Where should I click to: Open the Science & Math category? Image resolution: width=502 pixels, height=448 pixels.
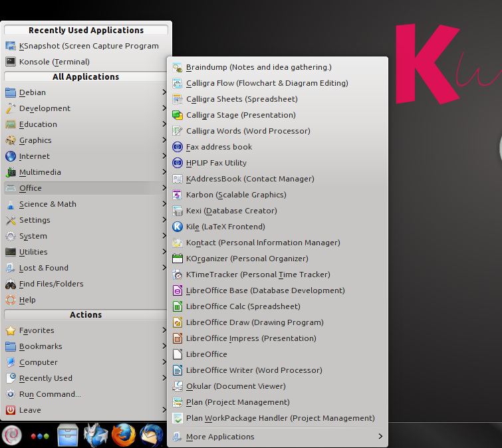[x=86, y=204]
